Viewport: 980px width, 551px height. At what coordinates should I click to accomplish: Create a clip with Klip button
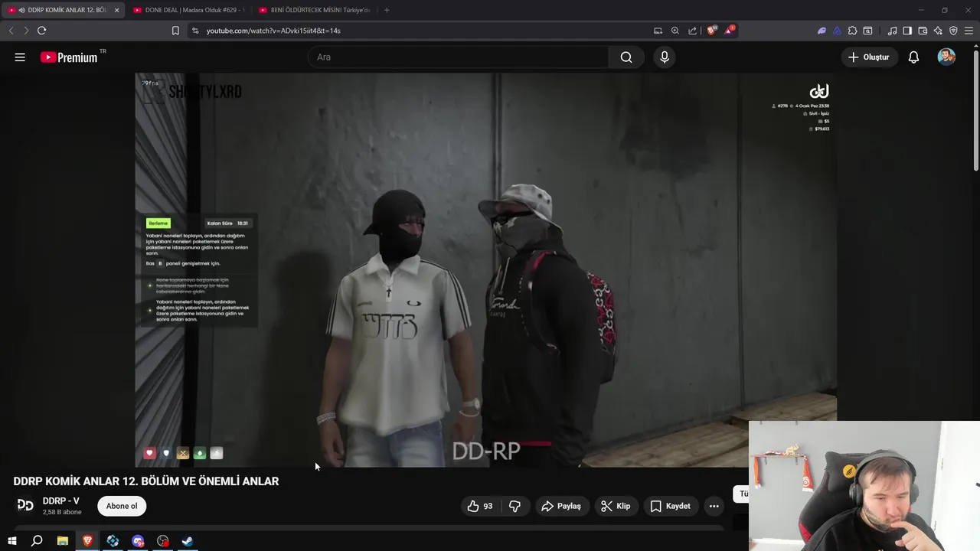point(616,506)
